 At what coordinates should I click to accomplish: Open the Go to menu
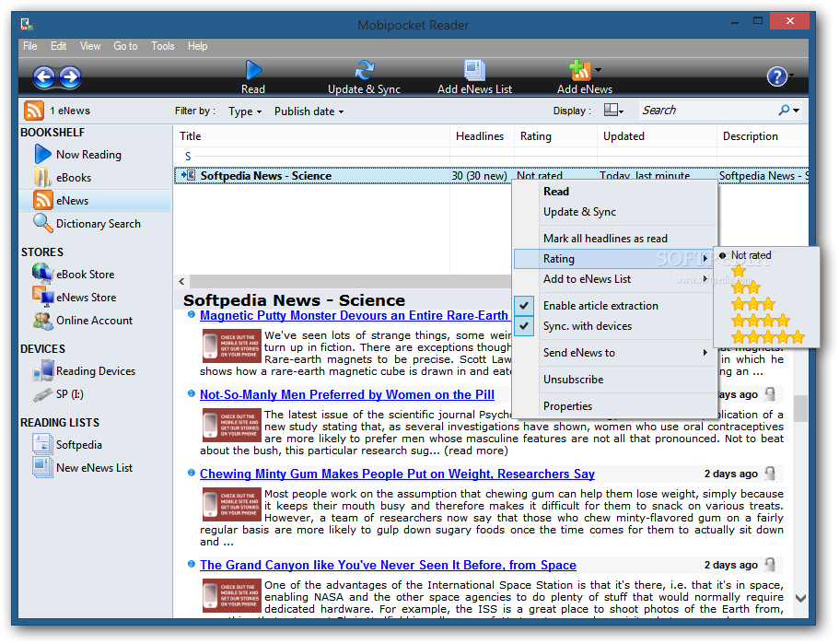click(125, 46)
